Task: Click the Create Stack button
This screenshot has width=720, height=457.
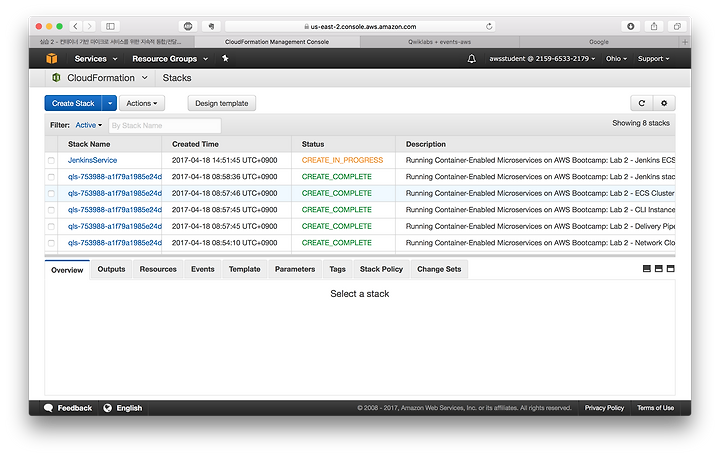Action: [x=73, y=103]
